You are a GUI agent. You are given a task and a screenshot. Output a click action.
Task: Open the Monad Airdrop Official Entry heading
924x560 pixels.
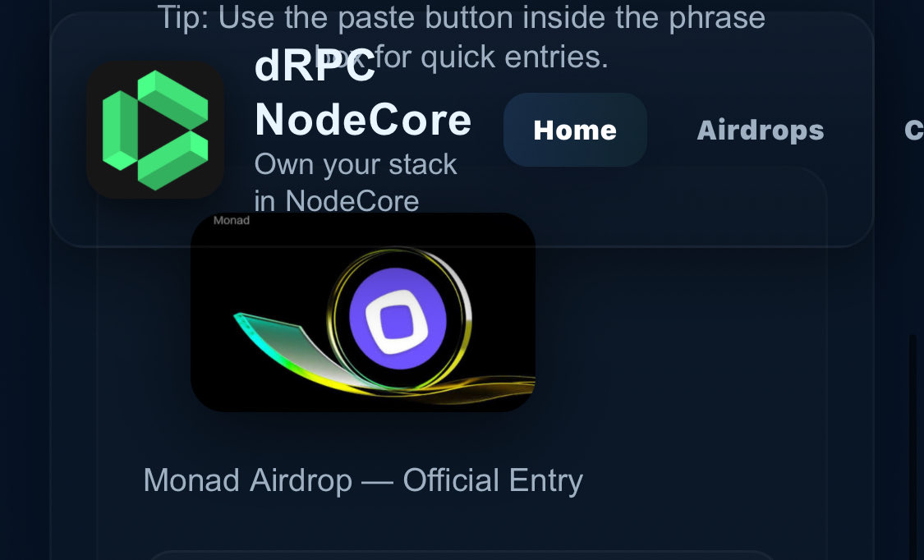point(363,480)
